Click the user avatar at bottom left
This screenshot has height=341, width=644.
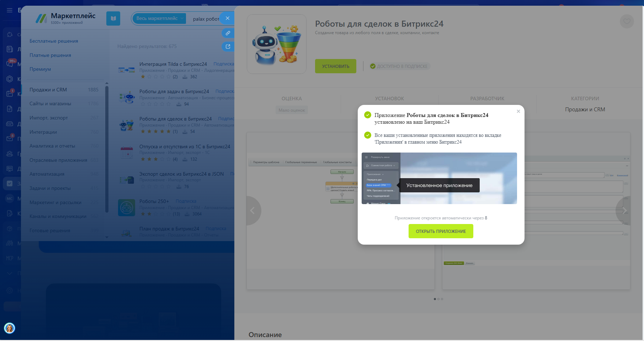pos(10,328)
